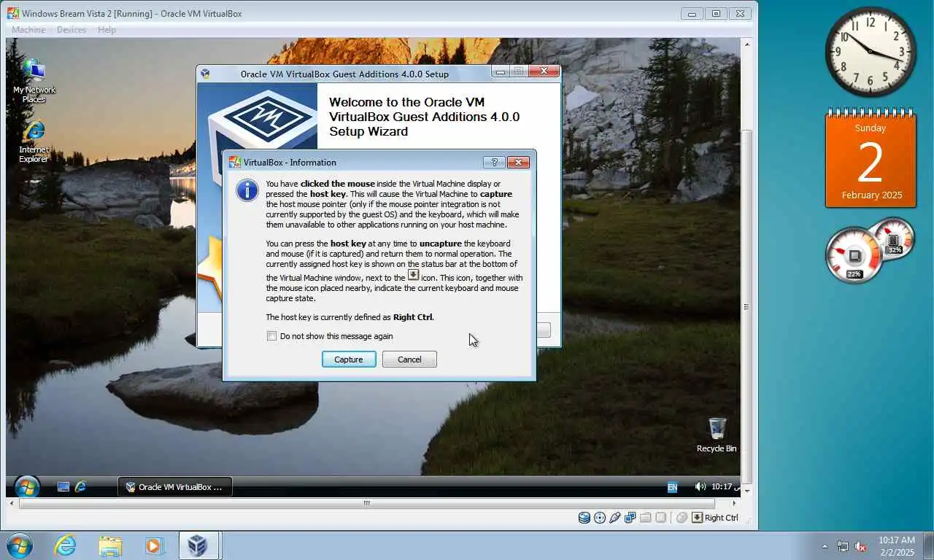The image size is (934, 560).
Task: Click the shared folders status icon
Action: click(646, 518)
